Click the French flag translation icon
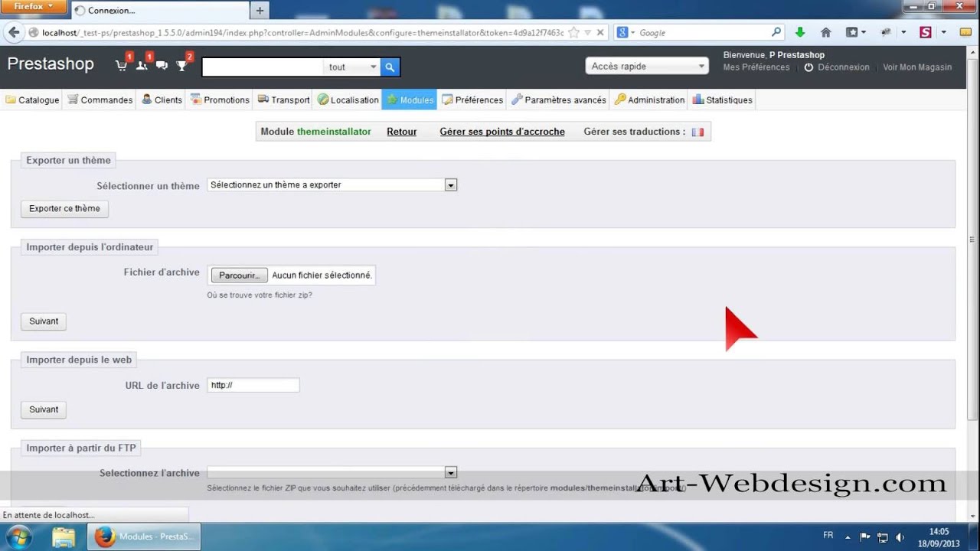 click(697, 132)
